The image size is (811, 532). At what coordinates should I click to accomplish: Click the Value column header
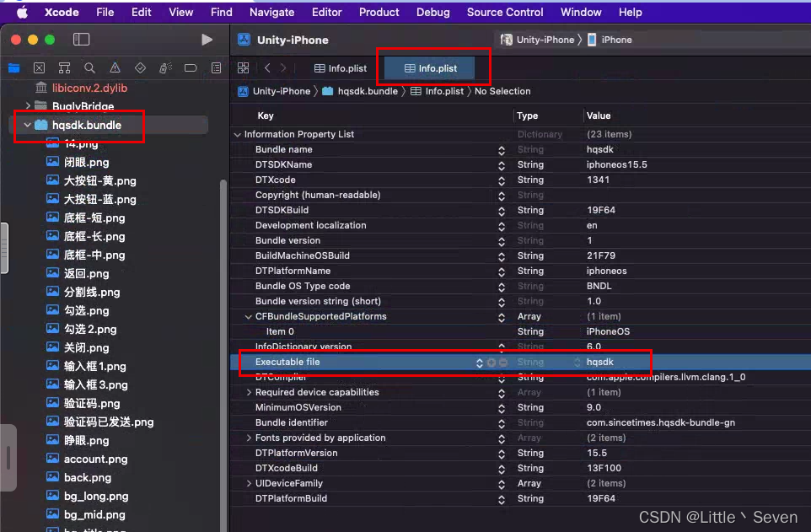pyautogui.click(x=599, y=116)
